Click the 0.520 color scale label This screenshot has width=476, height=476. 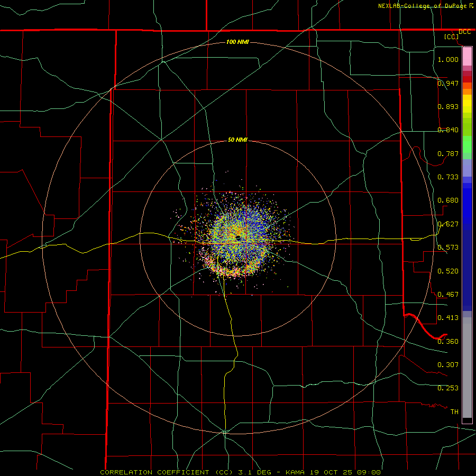pos(448,271)
